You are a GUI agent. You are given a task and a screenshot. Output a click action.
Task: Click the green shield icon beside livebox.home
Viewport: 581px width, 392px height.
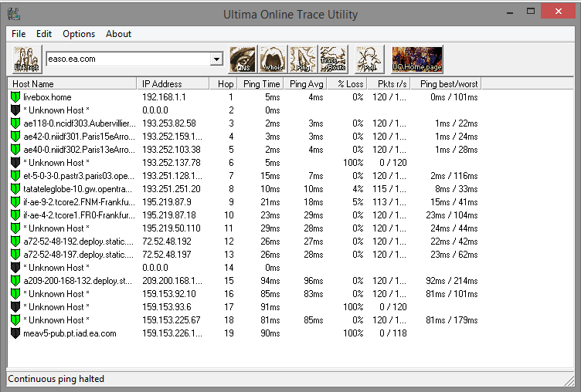[x=15, y=97]
